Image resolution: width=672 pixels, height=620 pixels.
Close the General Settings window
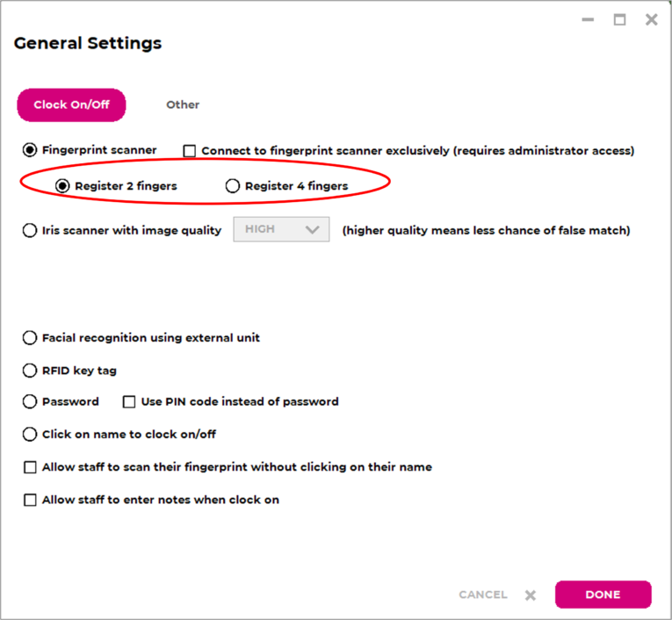pyautogui.click(x=651, y=19)
